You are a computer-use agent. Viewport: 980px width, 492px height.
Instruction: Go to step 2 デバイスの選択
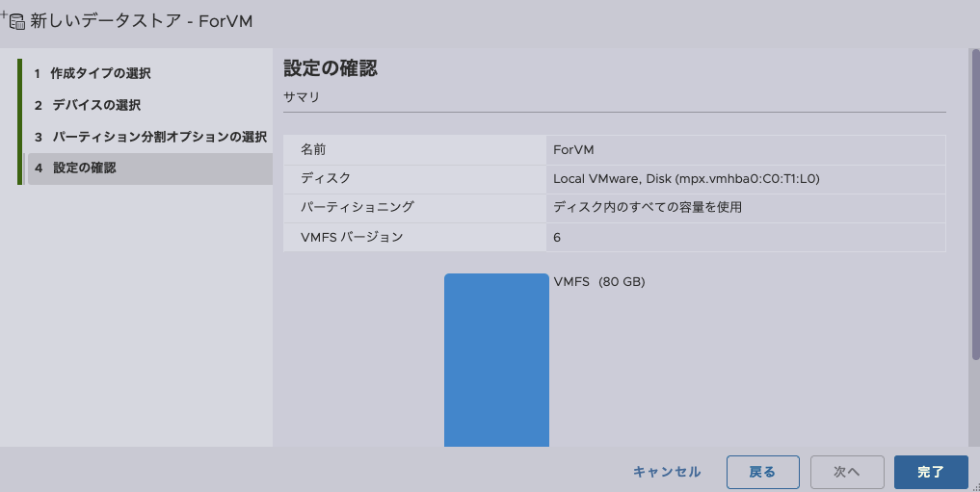coord(88,105)
